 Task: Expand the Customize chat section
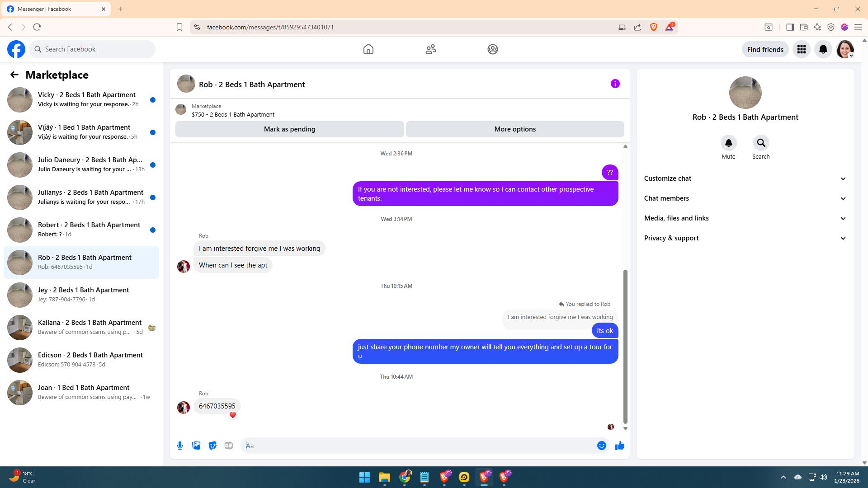tap(745, 178)
